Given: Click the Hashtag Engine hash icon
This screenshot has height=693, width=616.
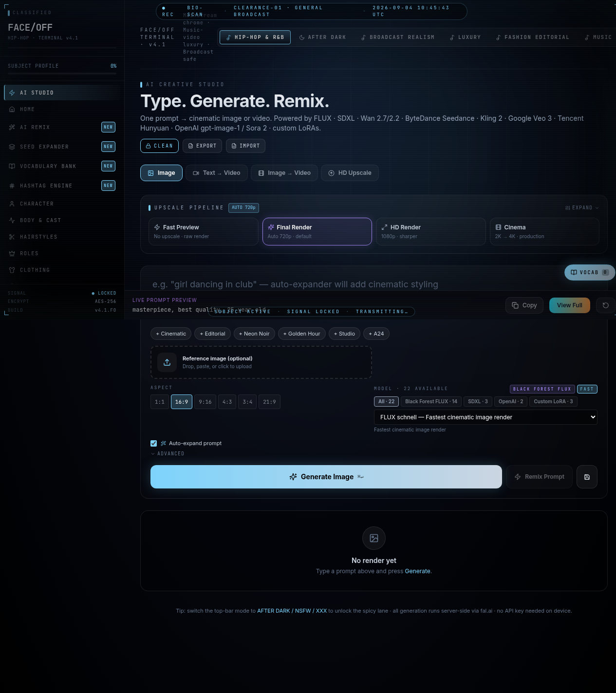Looking at the screenshot, I should (x=12, y=186).
